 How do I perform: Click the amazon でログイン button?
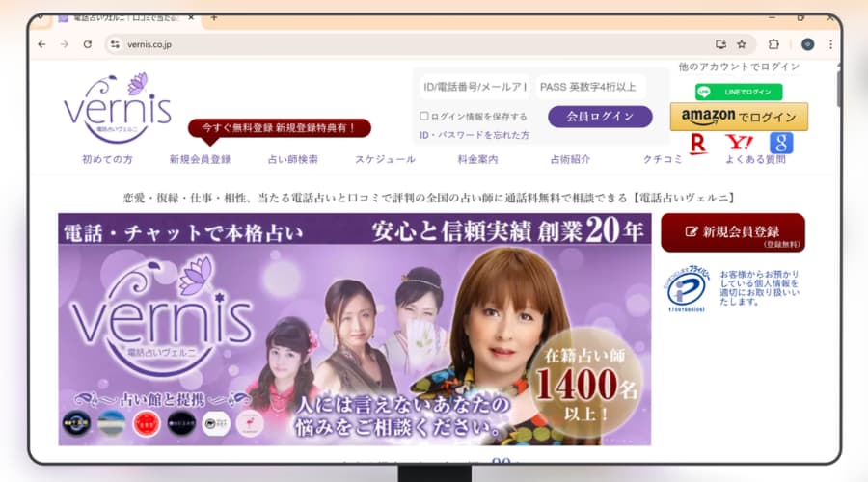(x=739, y=117)
